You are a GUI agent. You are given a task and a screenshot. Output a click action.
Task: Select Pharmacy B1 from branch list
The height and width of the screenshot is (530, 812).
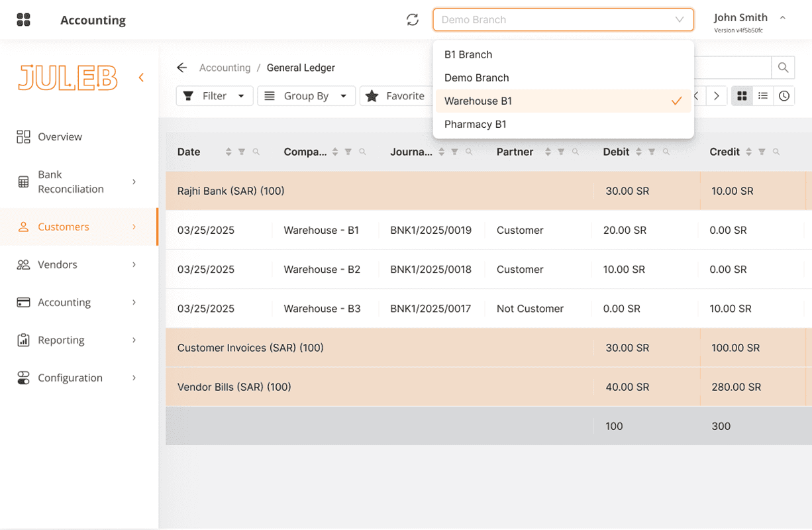[476, 124]
